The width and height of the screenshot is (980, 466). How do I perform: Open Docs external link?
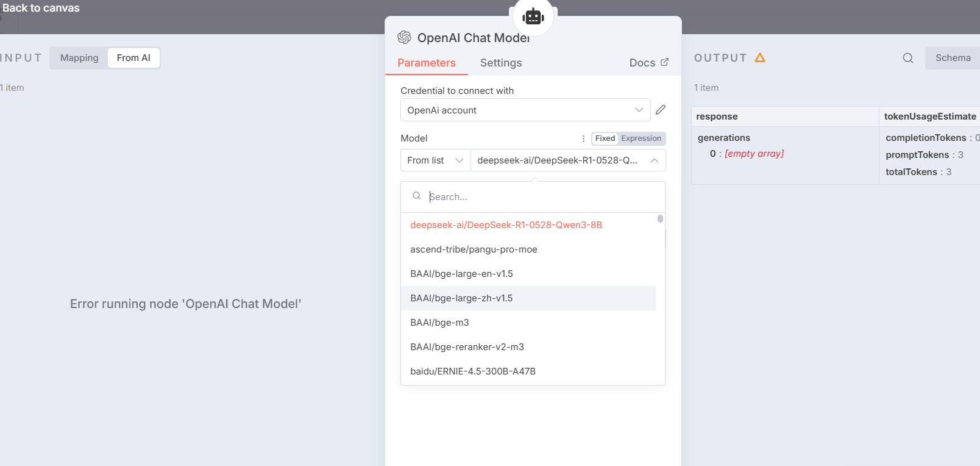coord(649,63)
